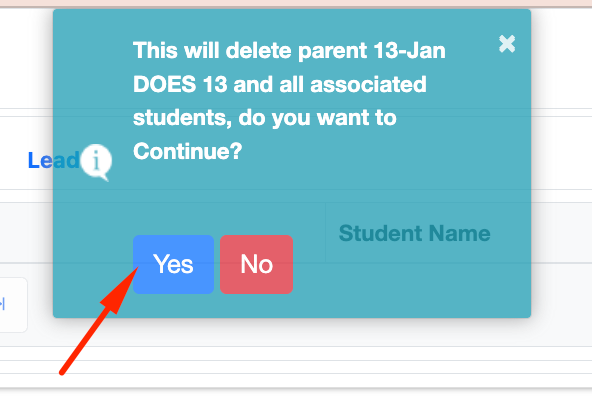The image size is (592, 400).
Task: Click the info speech-bubble icon
Action: [96, 162]
